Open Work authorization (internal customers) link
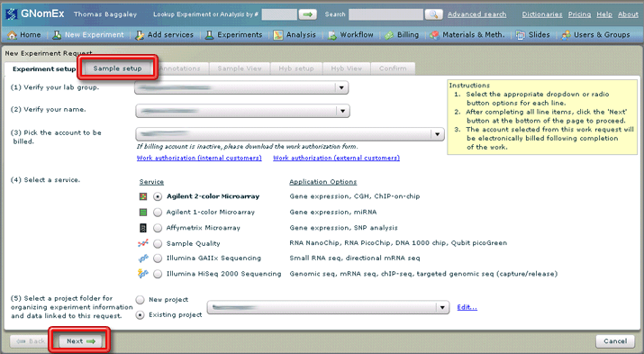The image size is (644, 354). [x=199, y=159]
